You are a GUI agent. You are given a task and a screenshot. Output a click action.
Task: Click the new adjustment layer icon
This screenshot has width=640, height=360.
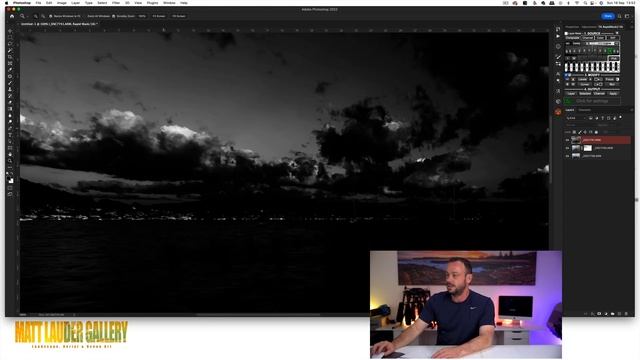(606, 314)
